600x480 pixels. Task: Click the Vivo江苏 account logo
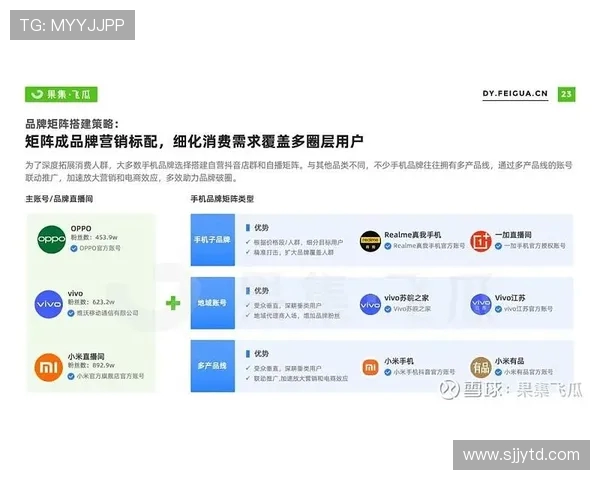tap(481, 304)
